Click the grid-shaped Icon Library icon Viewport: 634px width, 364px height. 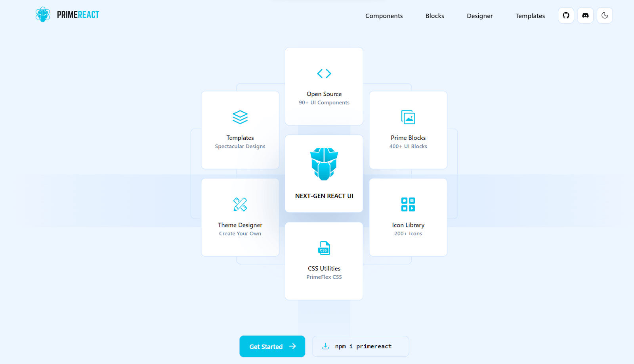(408, 204)
